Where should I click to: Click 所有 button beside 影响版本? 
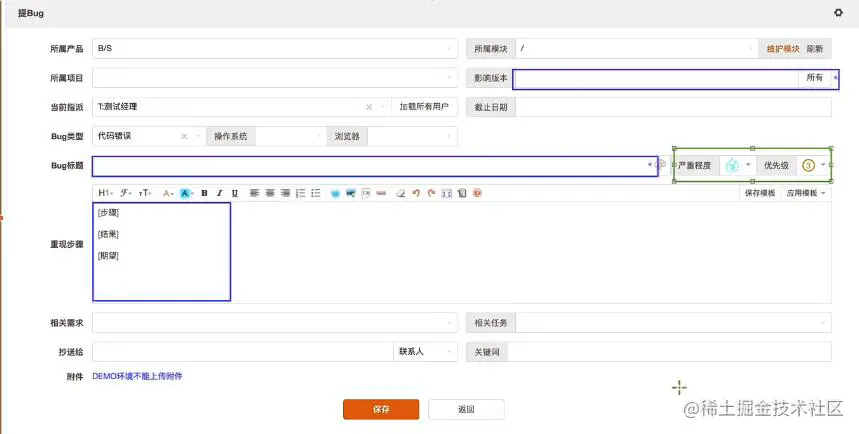tap(815, 78)
